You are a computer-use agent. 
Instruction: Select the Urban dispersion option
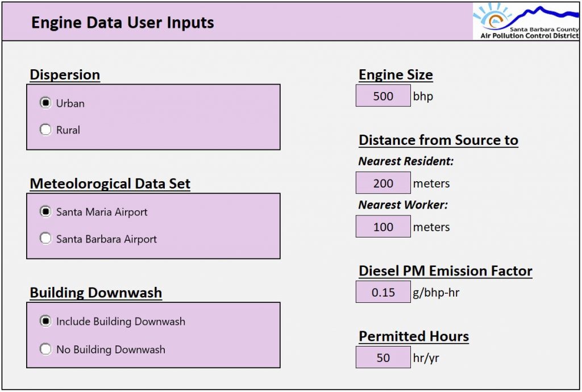[45, 103]
